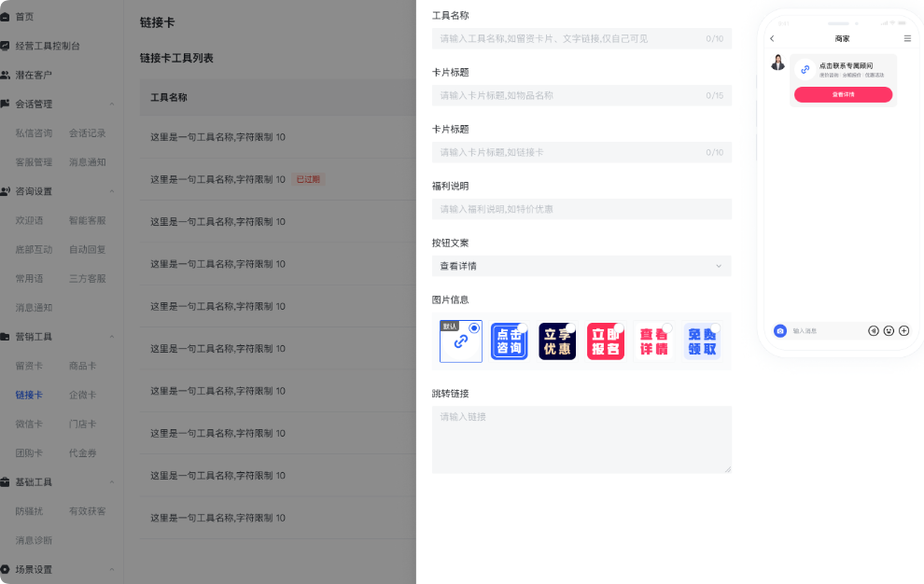Select the 点击联系专属顾问 card title in preview
The image size is (924, 584).
pos(846,66)
